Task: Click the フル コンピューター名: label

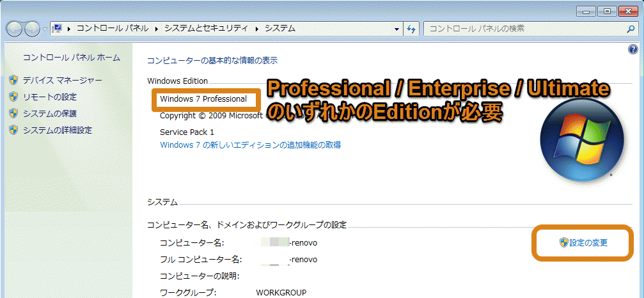Action: pyautogui.click(x=200, y=260)
